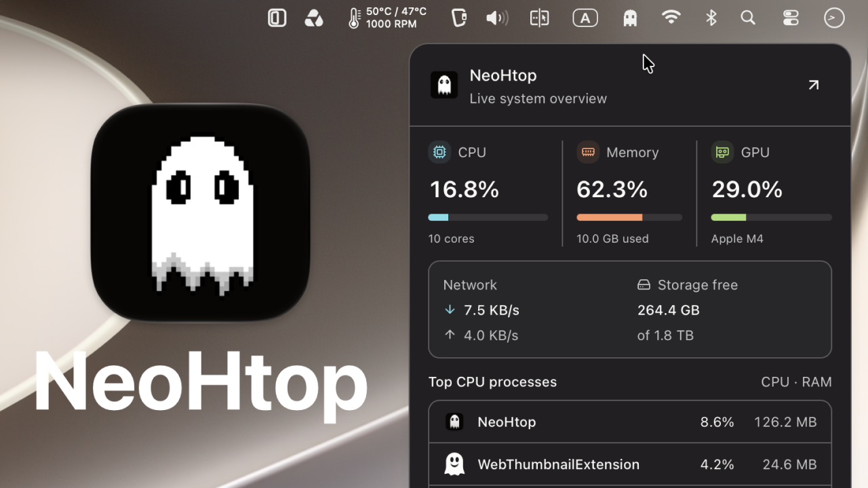The width and height of the screenshot is (868, 488).
Task: Click '7.5 KB/s' download speed
Action: tap(492, 310)
